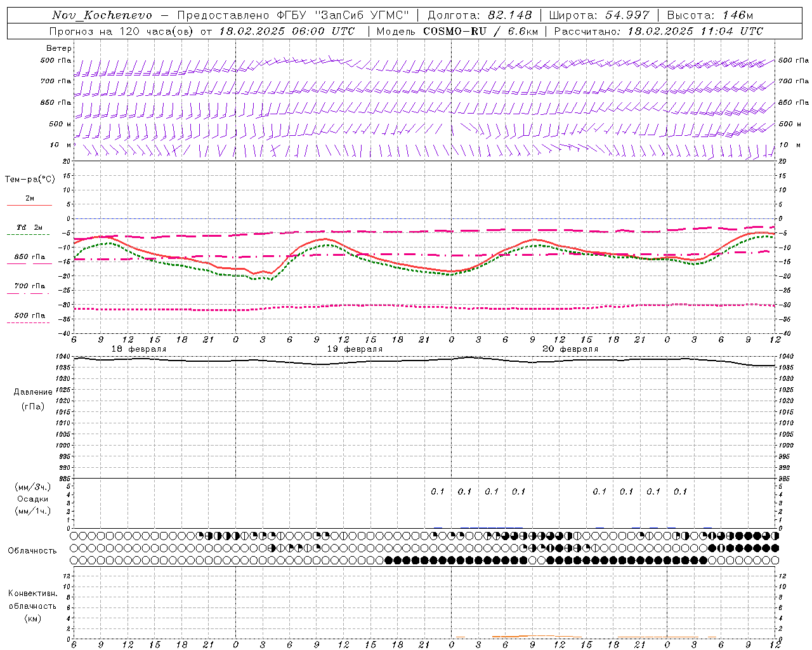Click the 'Давление' pressure panel label
812x650 pixels.
click(33, 392)
